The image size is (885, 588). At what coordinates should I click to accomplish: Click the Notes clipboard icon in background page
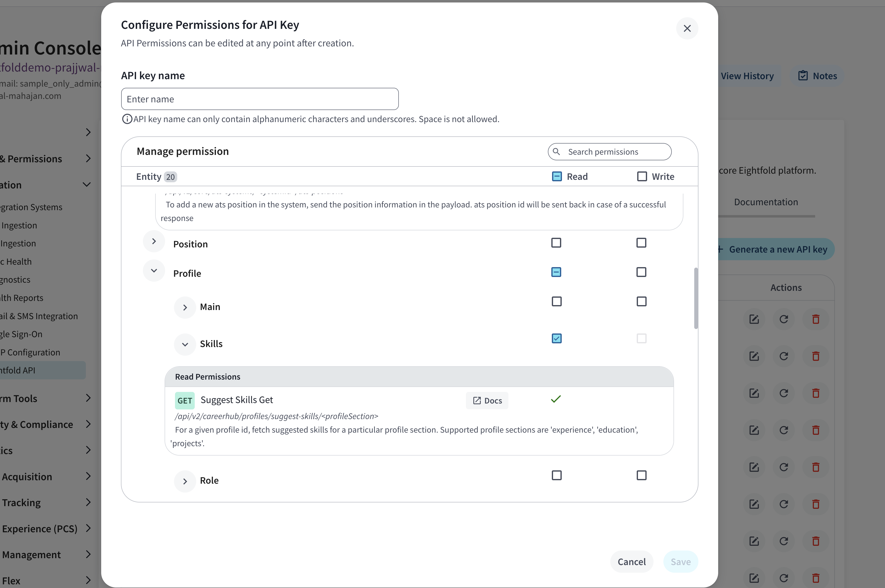[x=803, y=76]
